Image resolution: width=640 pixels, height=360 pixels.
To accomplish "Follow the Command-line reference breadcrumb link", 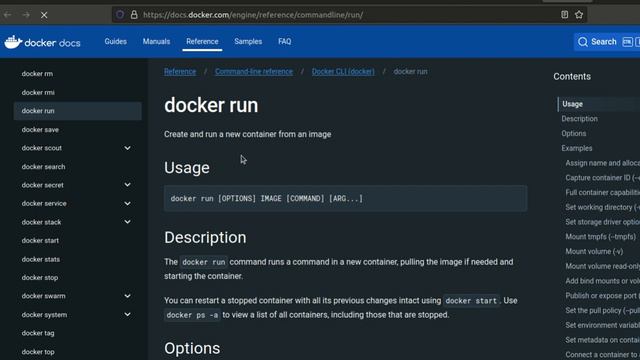I will pos(254,71).
